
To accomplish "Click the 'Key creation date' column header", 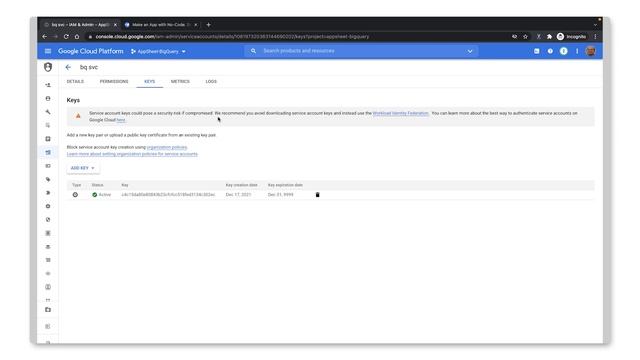I will point(242,185).
